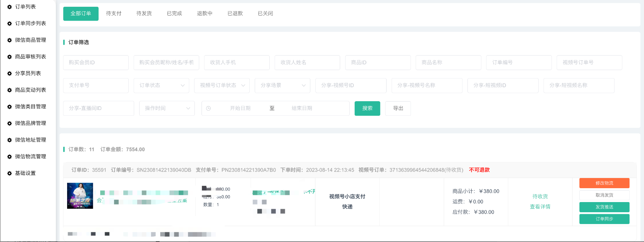Click the orange 修改物流 button
This screenshot has width=644, height=242.
(x=604, y=183)
